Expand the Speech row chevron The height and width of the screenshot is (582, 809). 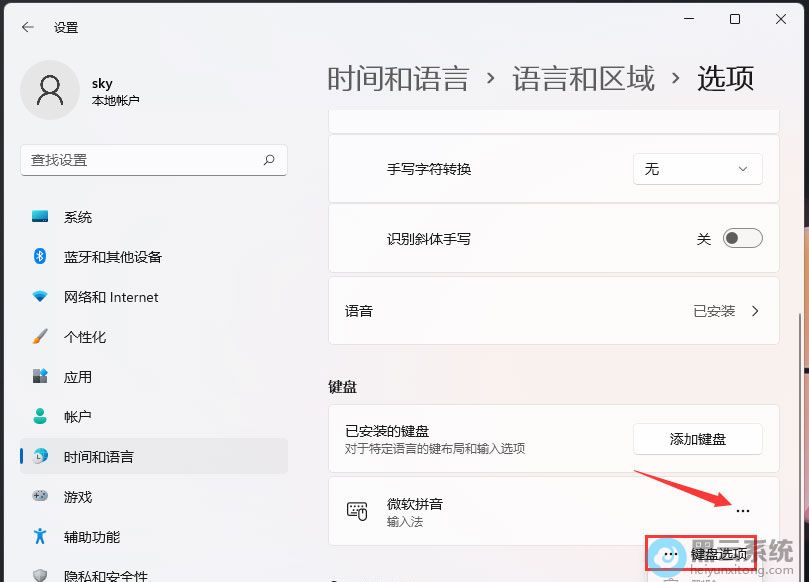755,311
